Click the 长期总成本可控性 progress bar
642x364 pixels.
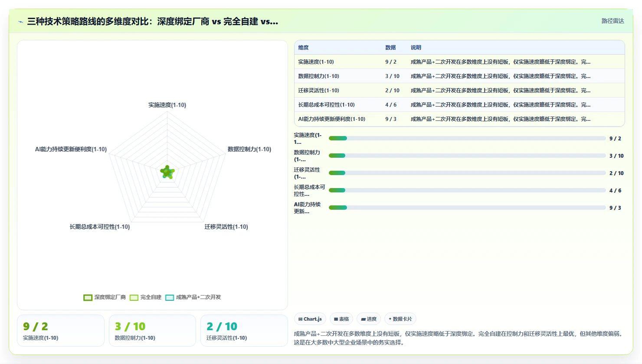coord(467,190)
